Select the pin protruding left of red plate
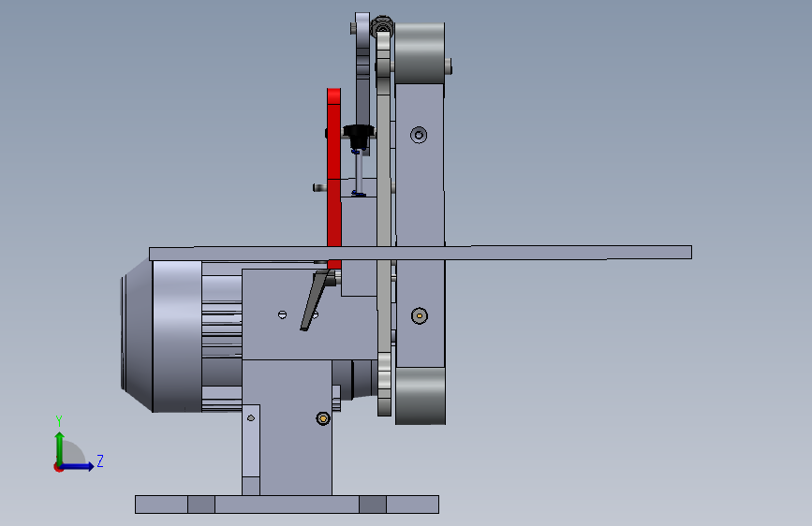Screen dimensions: 812x526 pos(320,187)
